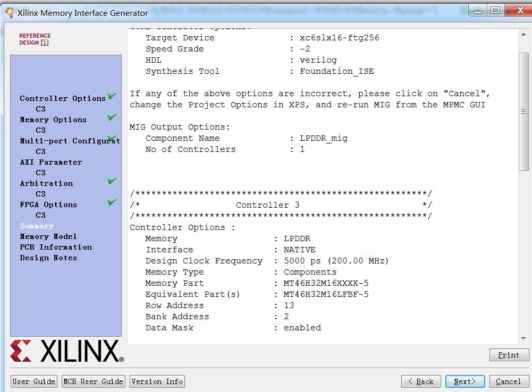This screenshot has height=392, width=532.
Task: Go to PCB Information step
Action: (x=56, y=247)
